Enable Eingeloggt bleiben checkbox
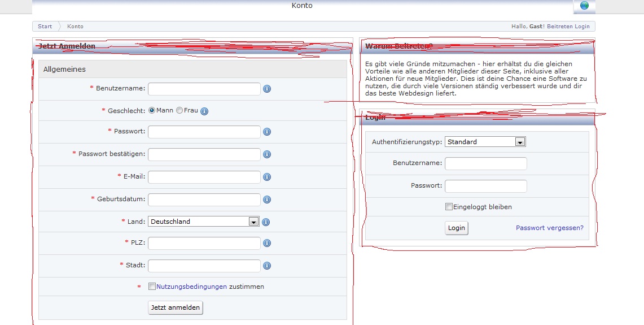 [449, 206]
